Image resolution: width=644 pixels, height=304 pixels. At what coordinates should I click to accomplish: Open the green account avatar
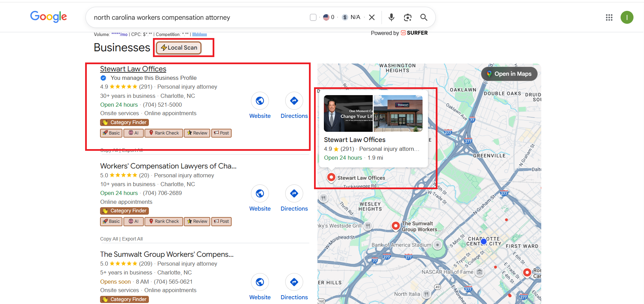point(627,17)
